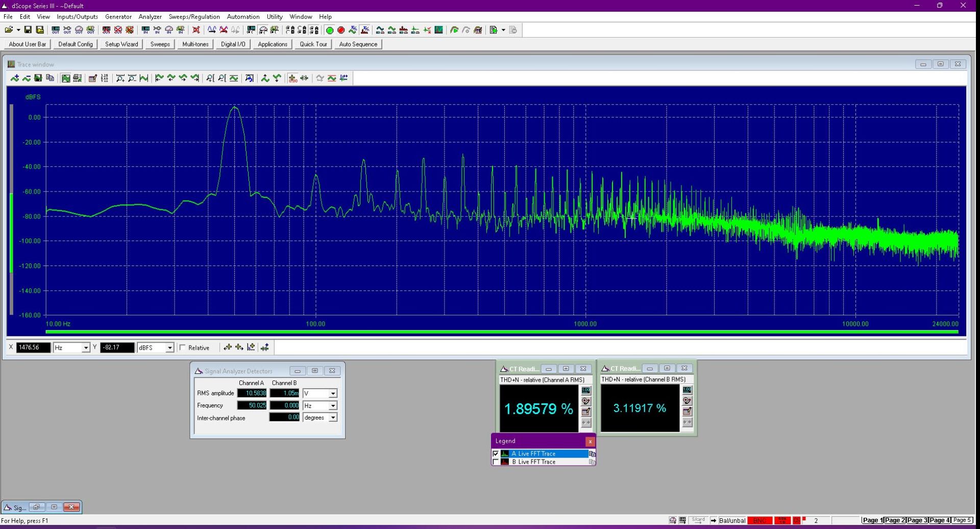The height and width of the screenshot is (529, 980).
Task: Open the Inter-channel phase degrees dropdown
Action: pos(333,418)
